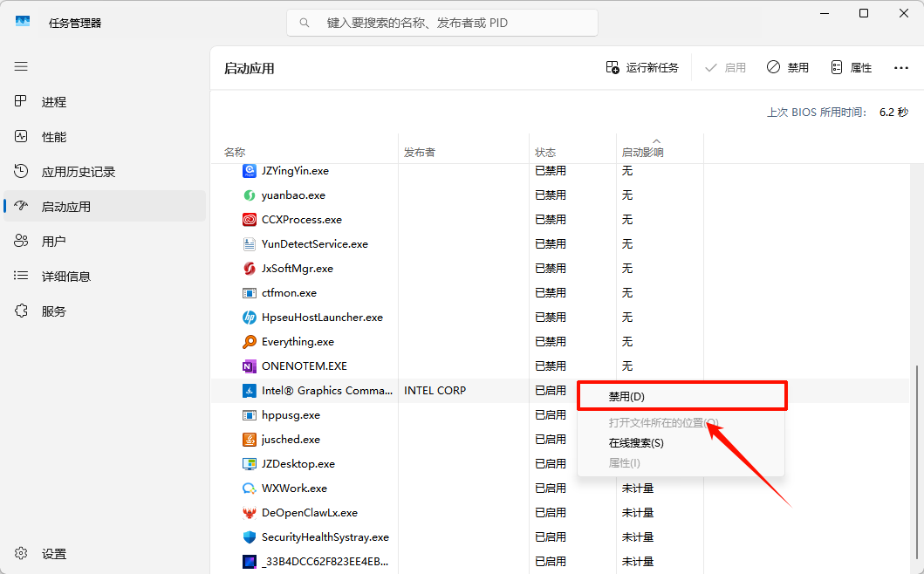Click the Task Manager app icon in title bar

[23, 22]
